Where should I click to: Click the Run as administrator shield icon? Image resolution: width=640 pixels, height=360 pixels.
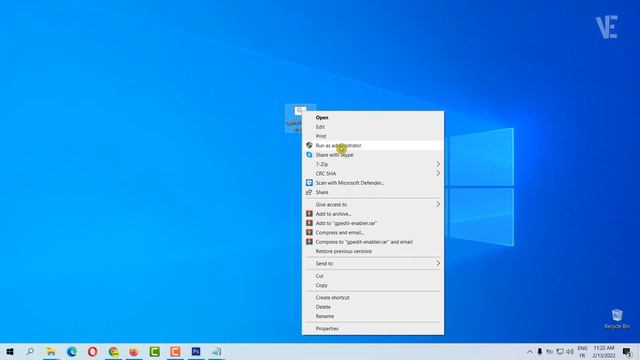click(309, 145)
